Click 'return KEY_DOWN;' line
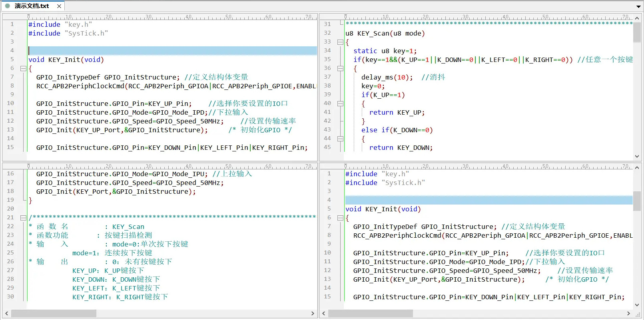 click(401, 147)
